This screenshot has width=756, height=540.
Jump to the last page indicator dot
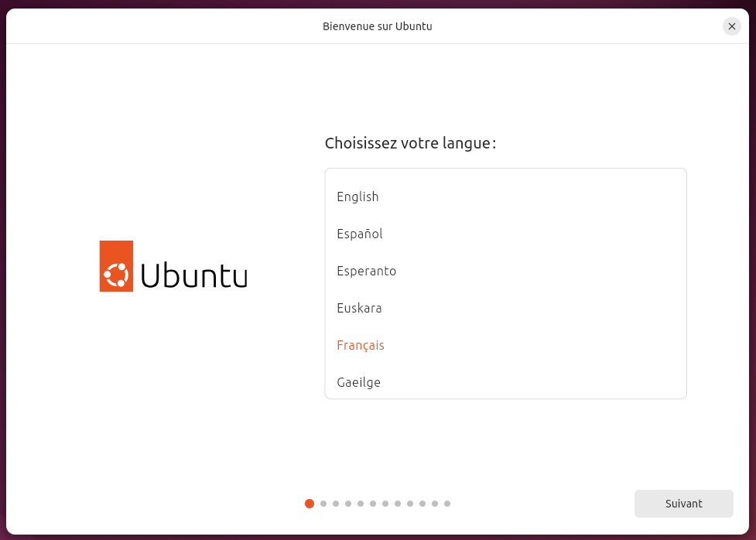(447, 504)
